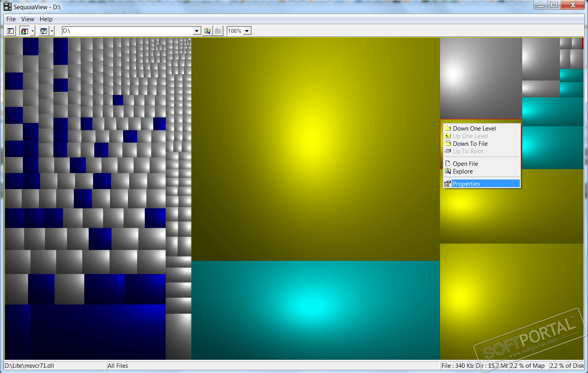Viewport: 588px width, 373px height.
Task: Click the D:\Lite\msvcr71.dll status bar path
Action: pos(29,366)
